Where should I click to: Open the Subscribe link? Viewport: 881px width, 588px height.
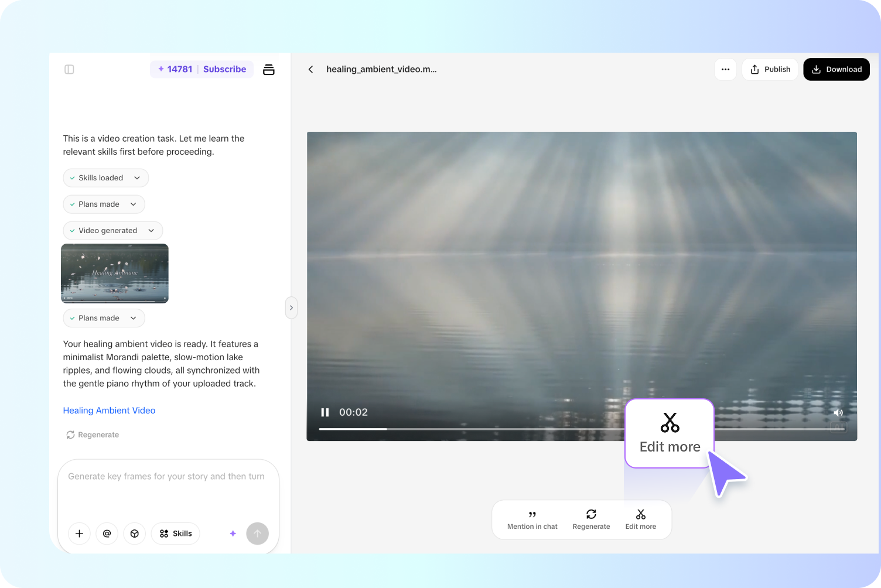(224, 69)
